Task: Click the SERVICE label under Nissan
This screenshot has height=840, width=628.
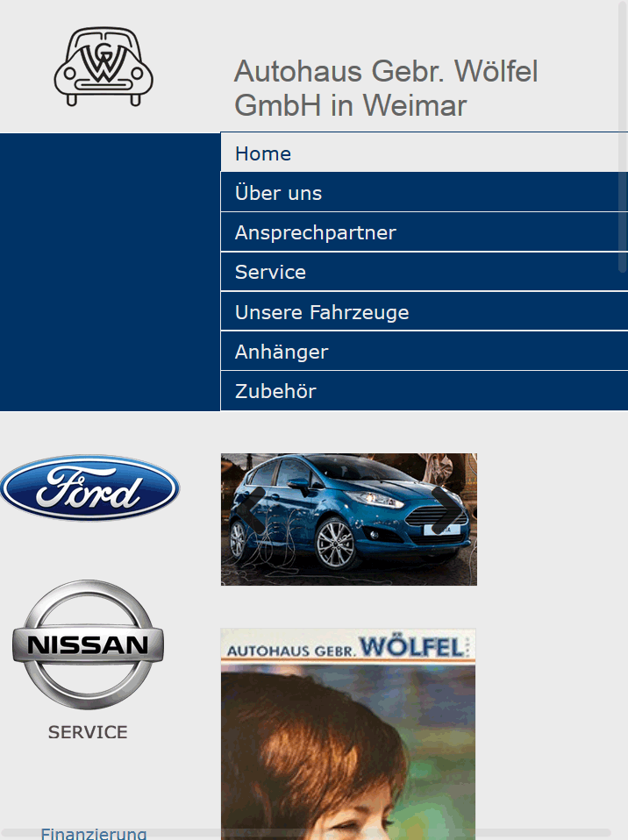Action: 88,732
